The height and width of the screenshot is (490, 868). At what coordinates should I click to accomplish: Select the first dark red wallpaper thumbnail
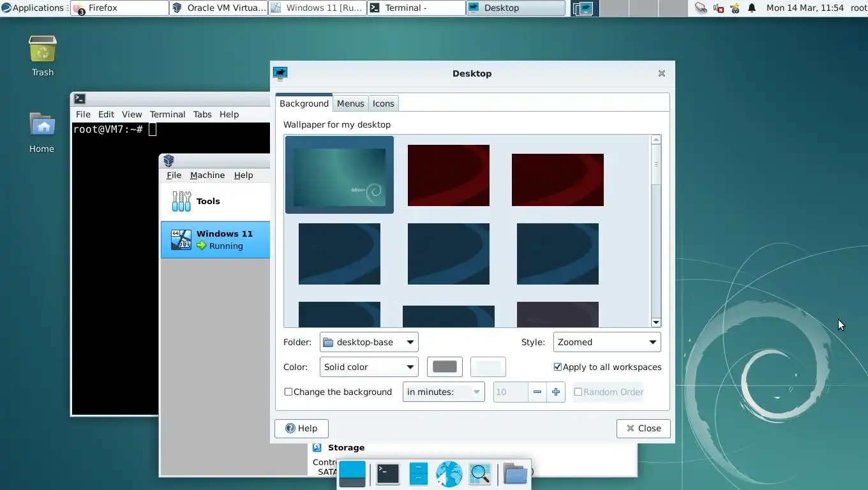(449, 175)
